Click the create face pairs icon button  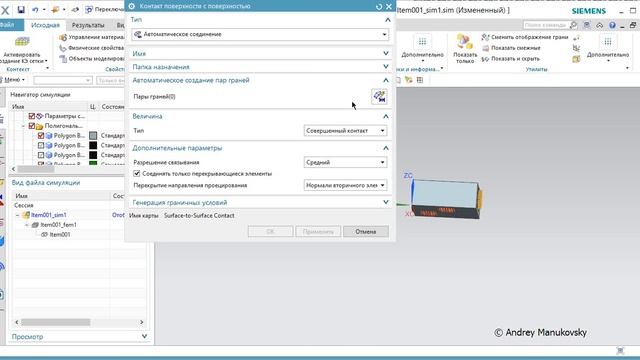380,97
